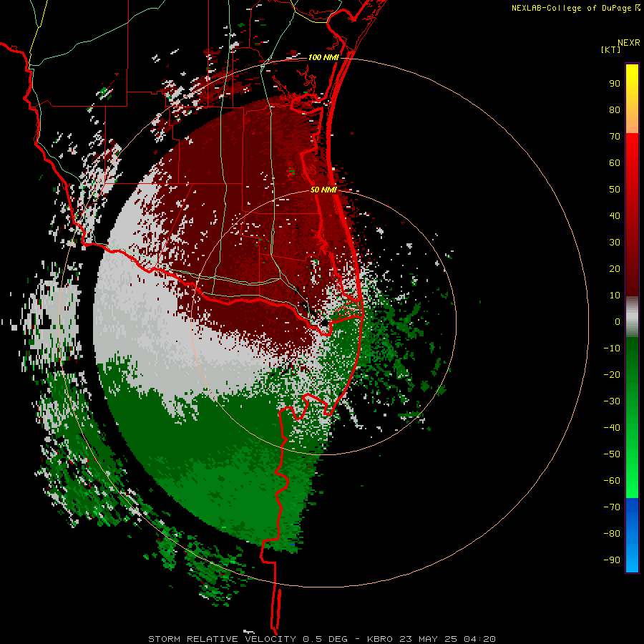Viewport: 644px width, 644px height.
Task: Click the -60 value on velocity scale
Action: coord(612,481)
